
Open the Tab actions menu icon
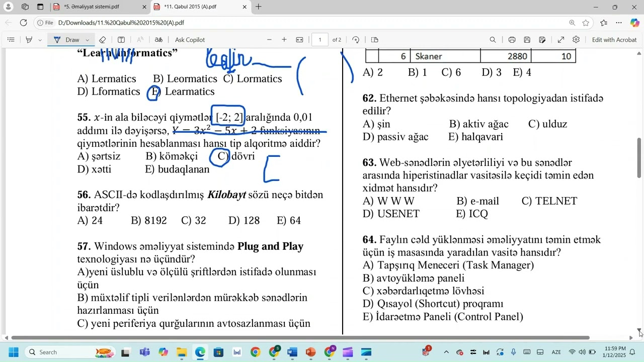click(40, 7)
